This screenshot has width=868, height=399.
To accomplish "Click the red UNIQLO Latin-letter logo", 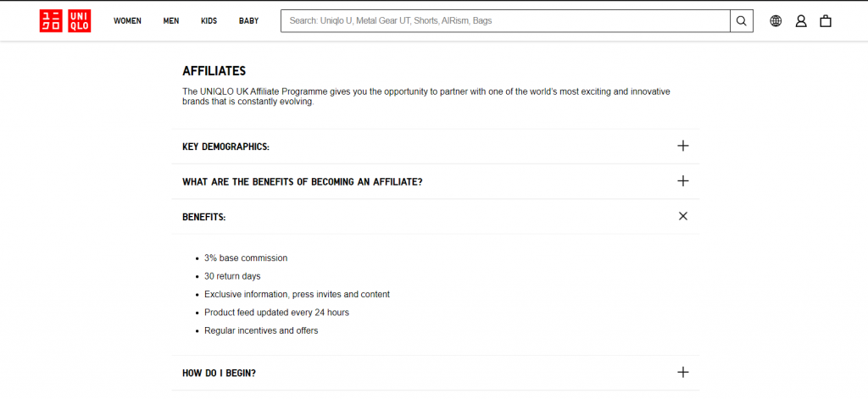I will [79, 21].
